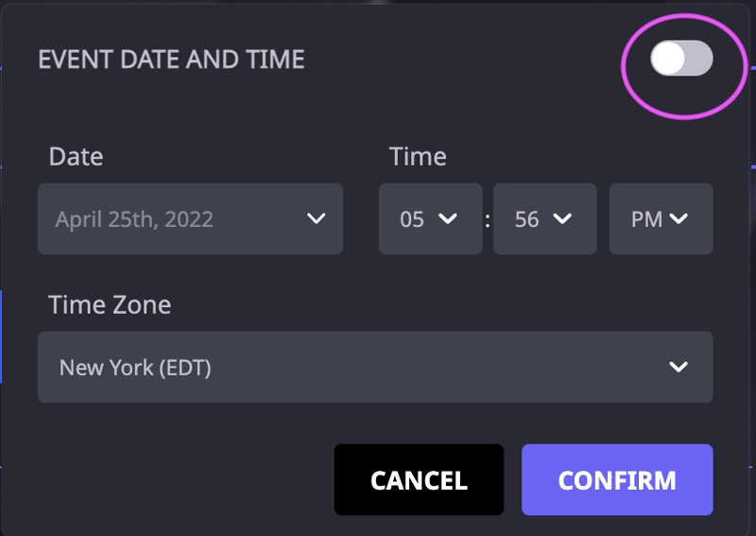Click the chevron arrow in the Date field
The height and width of the screenshot is (536, 756).
(x=317, y=219)
